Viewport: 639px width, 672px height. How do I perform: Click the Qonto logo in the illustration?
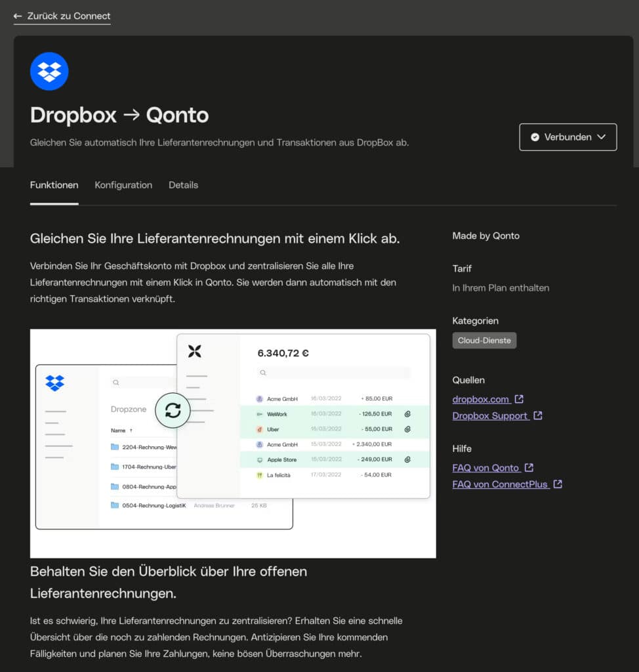[195, 351]
